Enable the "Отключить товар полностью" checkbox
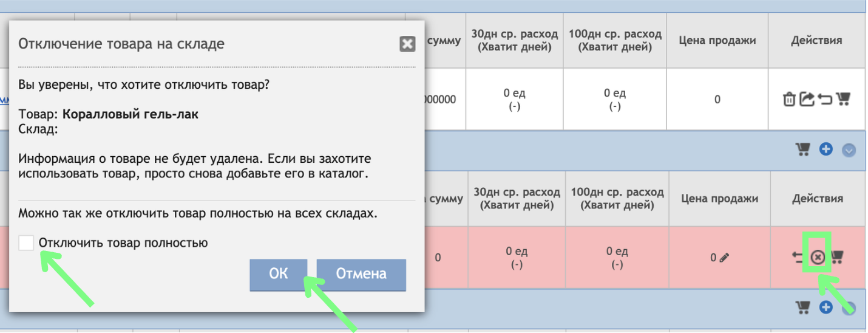Screen dimensions: 868x333 (x=26, y=243)
